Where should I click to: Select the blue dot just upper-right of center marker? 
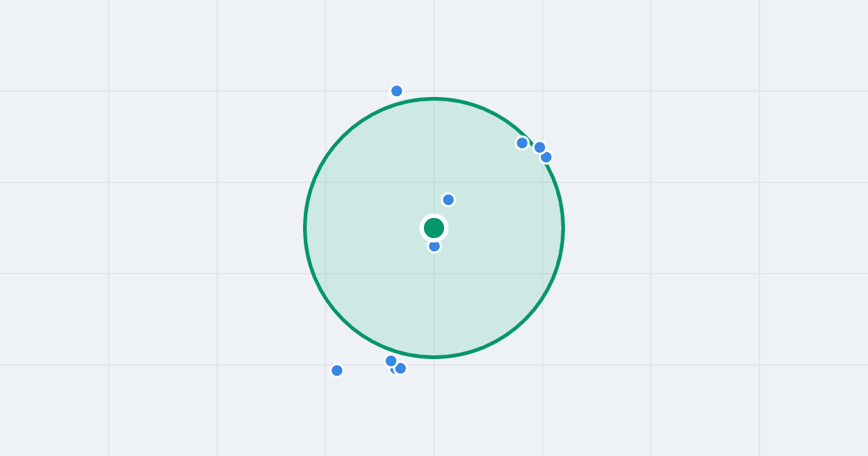448,200
